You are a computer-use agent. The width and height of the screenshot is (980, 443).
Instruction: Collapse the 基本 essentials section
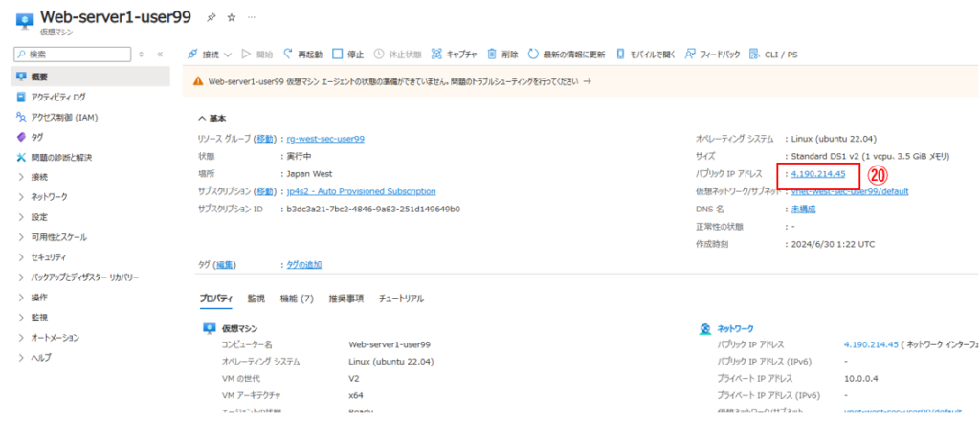click(x=212, y=118)
